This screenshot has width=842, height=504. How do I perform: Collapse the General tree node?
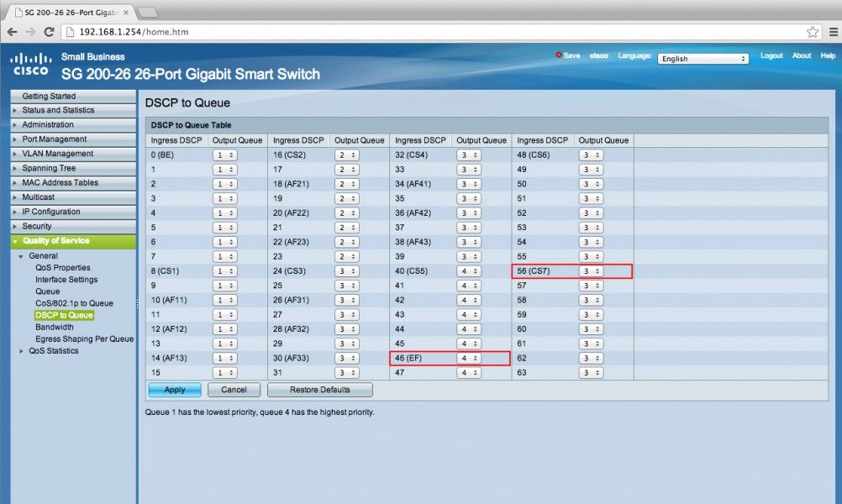click(x=22, y=255)
